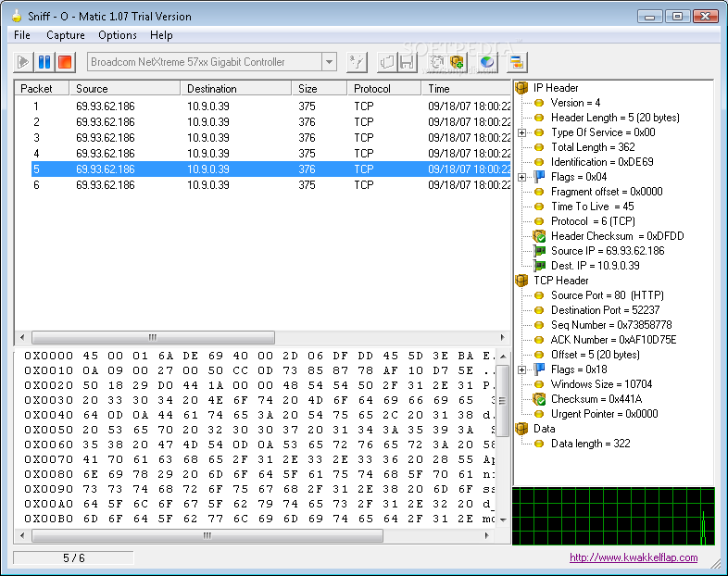Open the Capture menu

pos(66,35)
